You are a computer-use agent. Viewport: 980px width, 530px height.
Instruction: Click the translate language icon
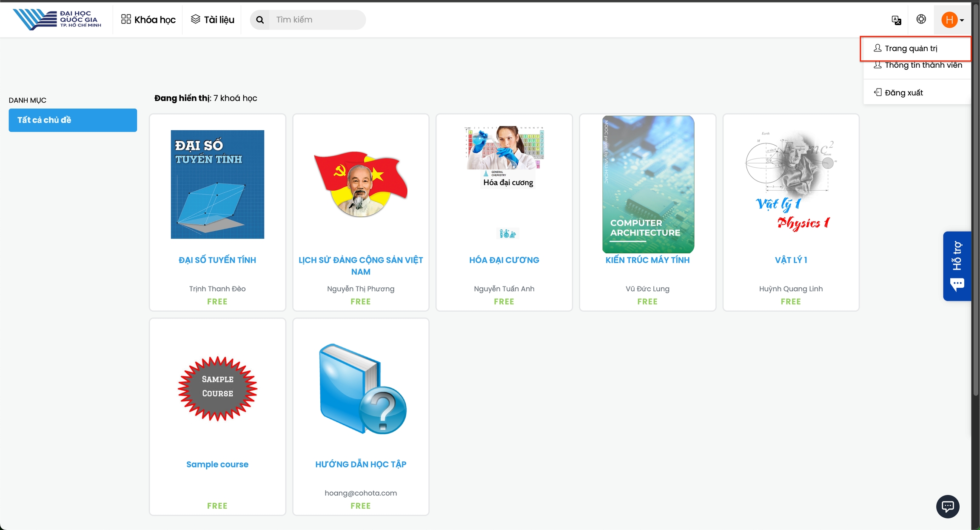pos(896,20)
